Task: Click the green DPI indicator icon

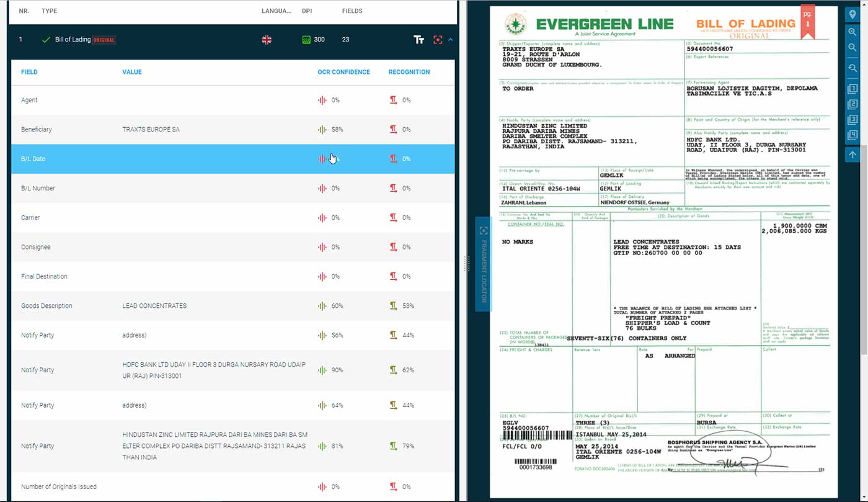Action: point(306,40)
